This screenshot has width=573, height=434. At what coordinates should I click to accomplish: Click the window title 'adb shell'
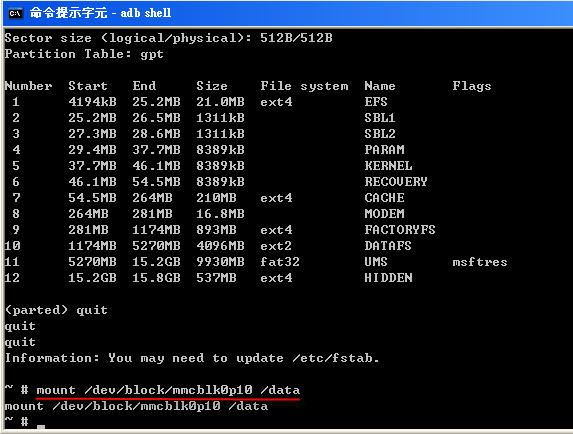(x=146, y=13)
